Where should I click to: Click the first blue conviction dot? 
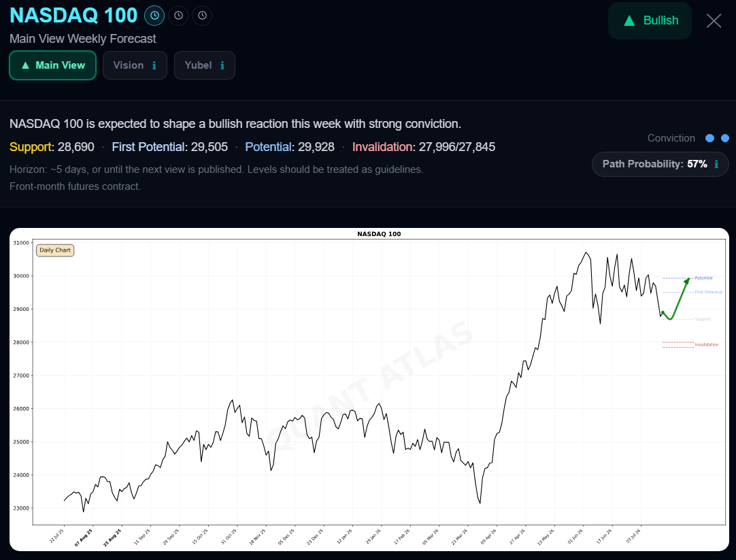[x=709, y=138]
